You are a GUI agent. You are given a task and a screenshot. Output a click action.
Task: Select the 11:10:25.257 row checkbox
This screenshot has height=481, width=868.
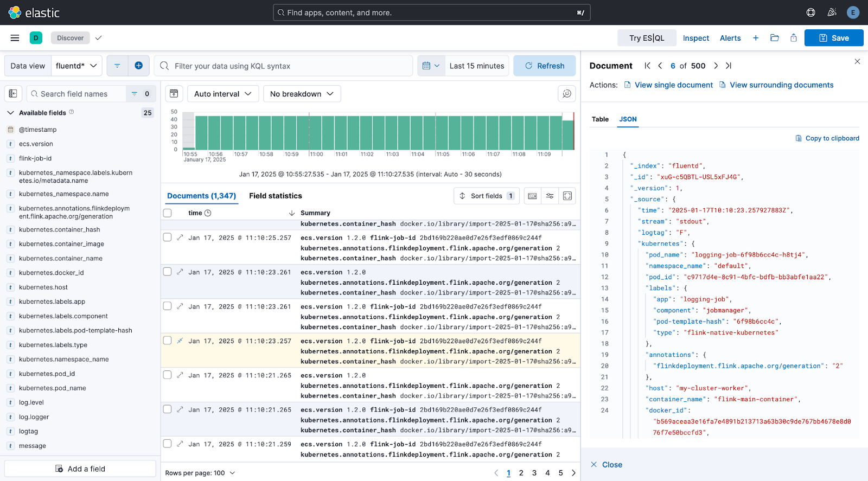coord(168,237)
